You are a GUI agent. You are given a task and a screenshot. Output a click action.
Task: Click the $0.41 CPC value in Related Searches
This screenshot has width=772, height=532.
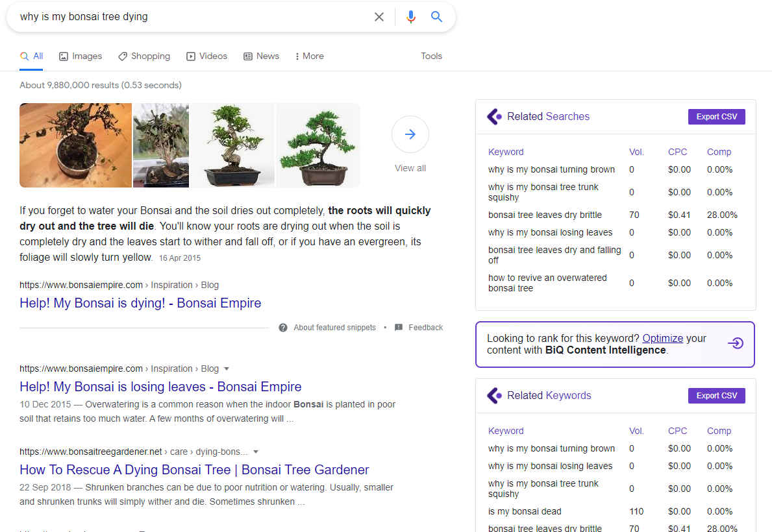click(x=679, y=215)
